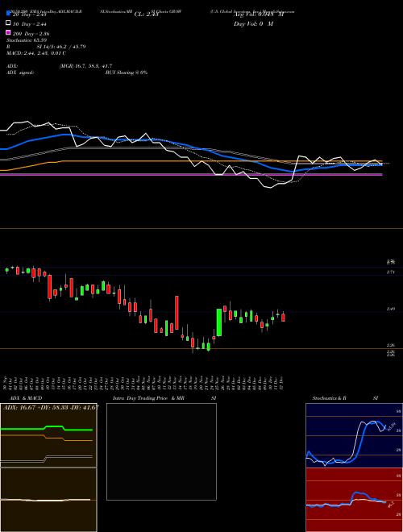403x532 pixels.
Task: Click the last red candlestick on the chart
Action: pos(283,318)
